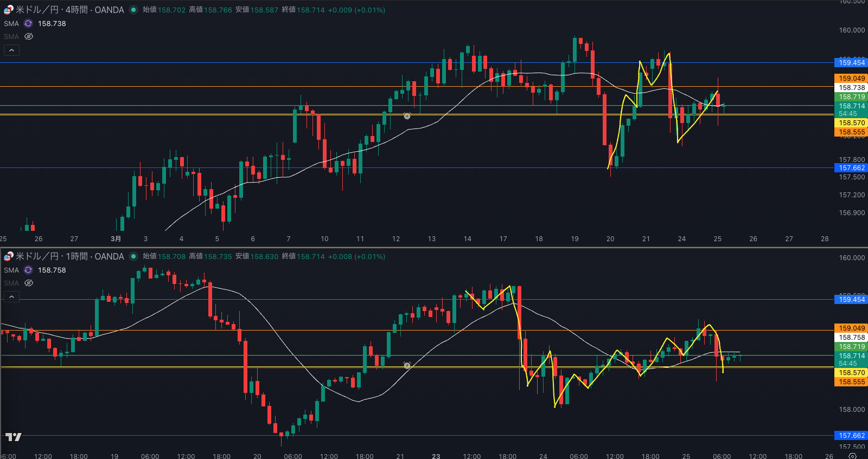Open chart settings gear at bottom-right corner
This screenshot has height=459, width=868.
[x=852, y=456]
